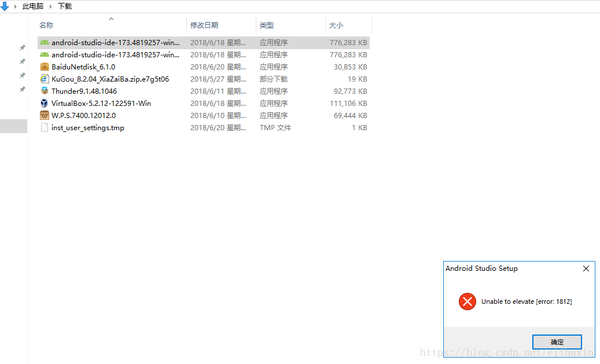Click the blue download arrow icon in address bar
The image size is (600, 364).
click(x=5, y=6)
